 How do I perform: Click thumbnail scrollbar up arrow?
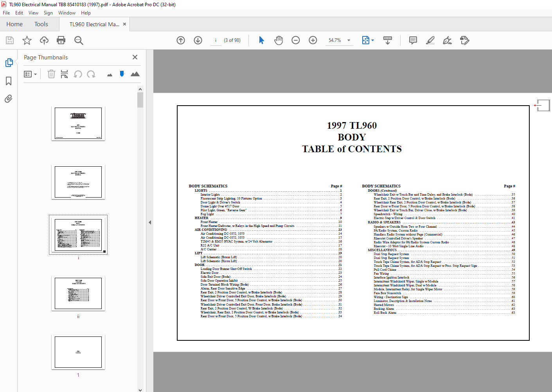point(140,89)
